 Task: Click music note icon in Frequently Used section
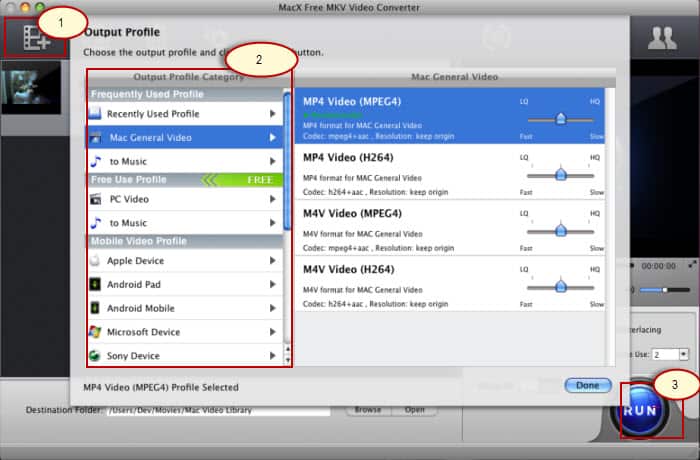point(96,161)
